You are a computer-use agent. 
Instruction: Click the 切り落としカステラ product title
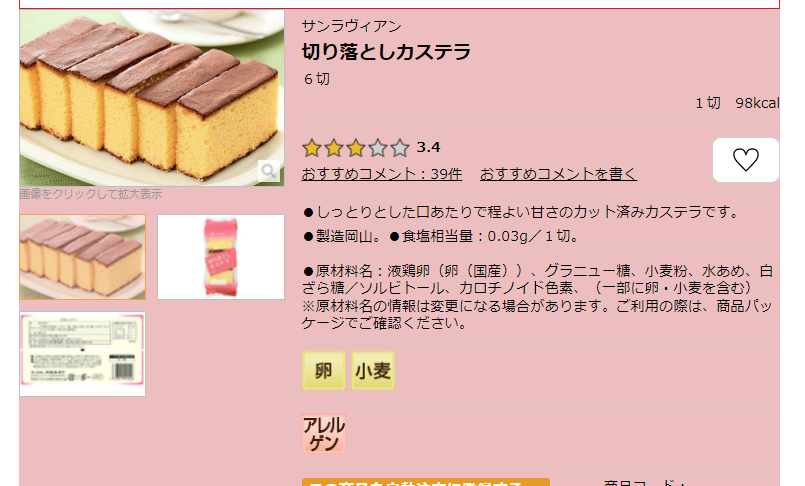pos(386,51)
